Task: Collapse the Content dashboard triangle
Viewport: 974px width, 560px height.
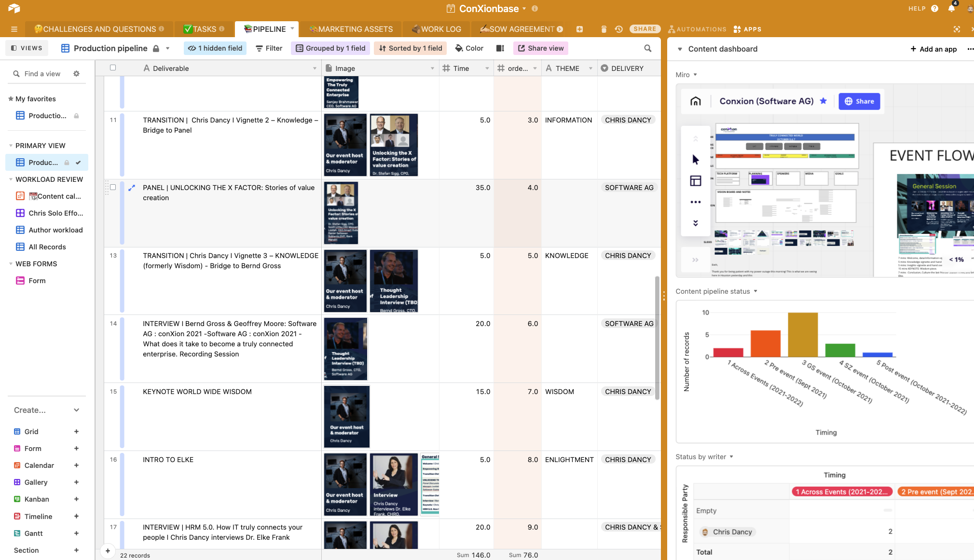Action: (680, 49)
